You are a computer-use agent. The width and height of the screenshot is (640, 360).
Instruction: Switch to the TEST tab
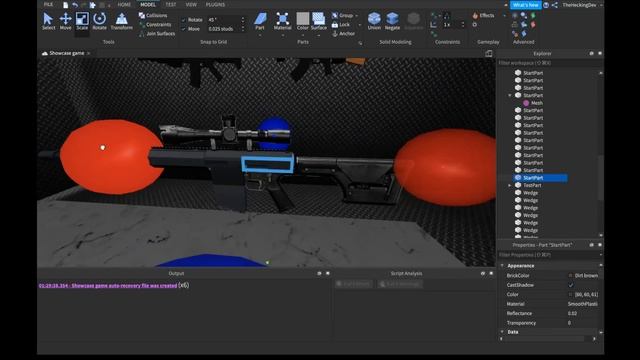point(171,5)
